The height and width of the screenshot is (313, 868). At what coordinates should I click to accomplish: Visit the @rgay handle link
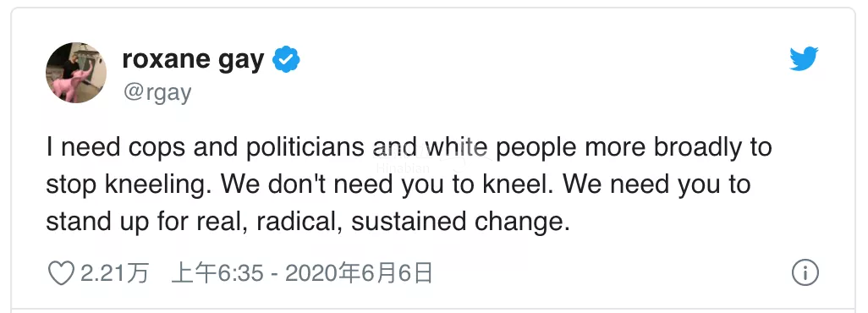(x=157, y=92)
